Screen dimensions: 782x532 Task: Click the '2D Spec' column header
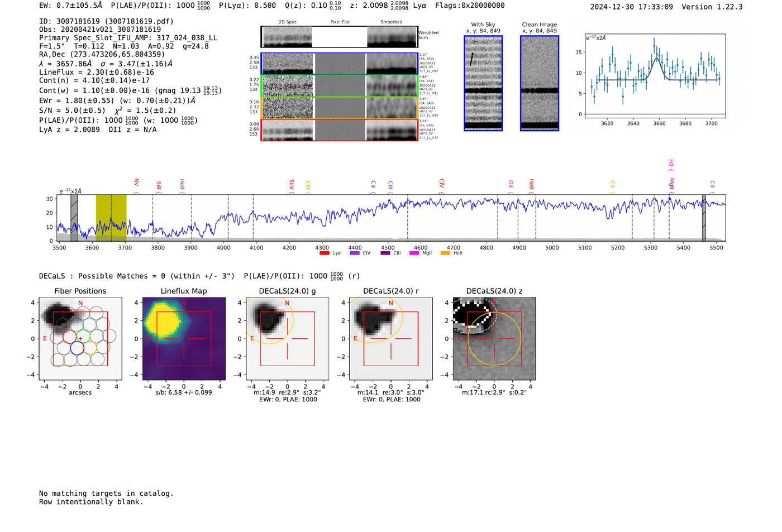288,22
